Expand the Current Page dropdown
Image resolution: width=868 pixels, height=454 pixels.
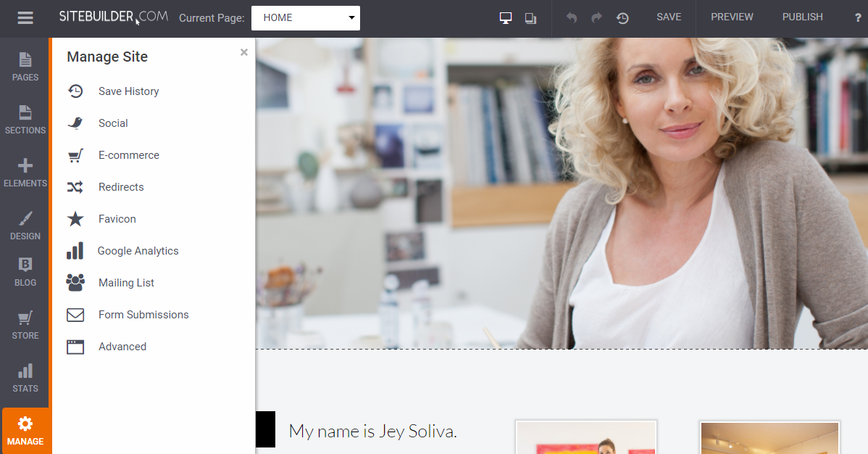pos(305,18)
